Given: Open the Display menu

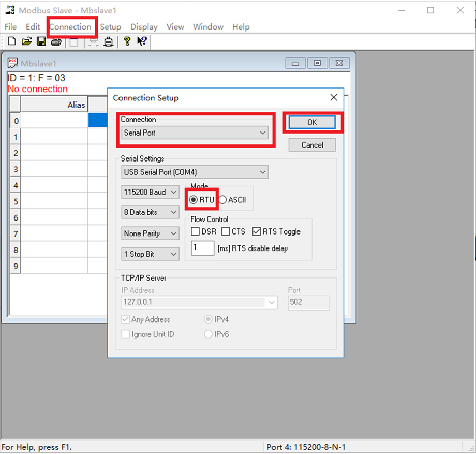Looking at the screenshot, I should pos(144,27).
